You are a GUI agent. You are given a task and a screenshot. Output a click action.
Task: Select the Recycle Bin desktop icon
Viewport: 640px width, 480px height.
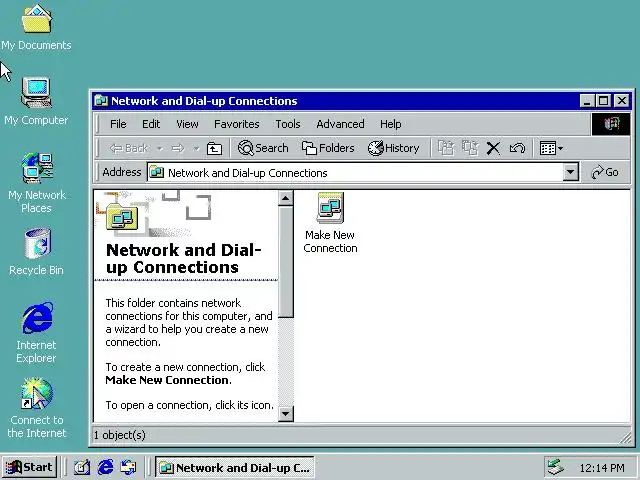point(36,252)
